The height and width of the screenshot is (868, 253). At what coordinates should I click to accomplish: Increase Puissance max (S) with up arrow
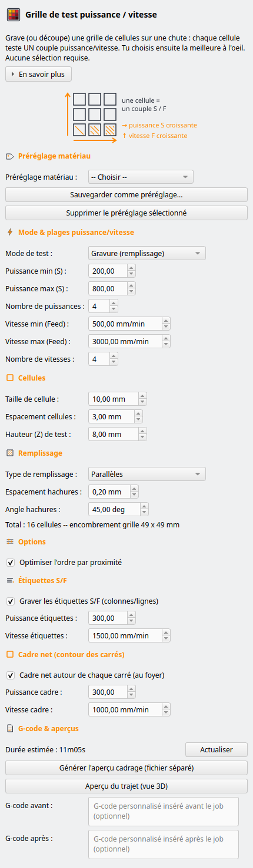(131, 285)
